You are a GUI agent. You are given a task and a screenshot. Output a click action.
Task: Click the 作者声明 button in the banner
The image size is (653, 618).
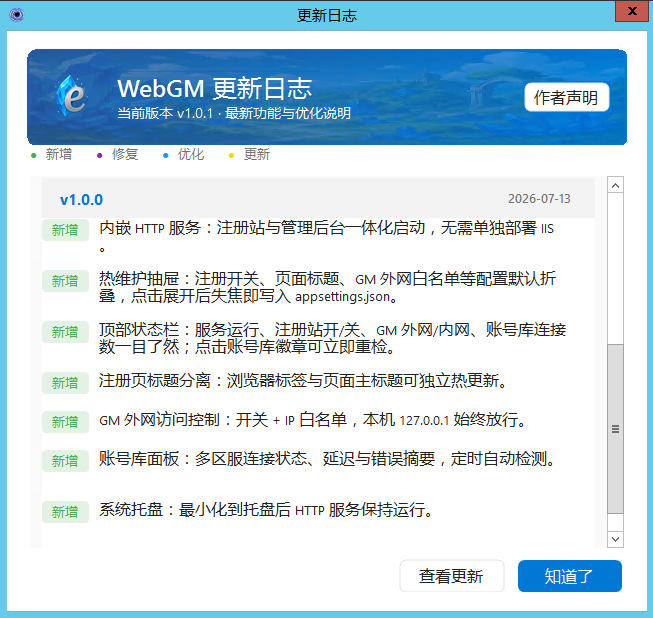pos(566,97)
